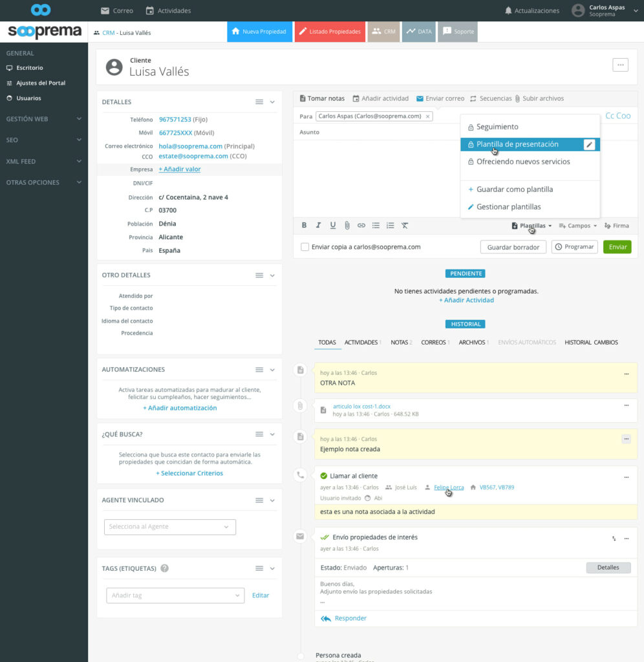The image size is (644, 662).
Task: Open the Selecciona al Agente dropdown
Action: click(170, 527)
